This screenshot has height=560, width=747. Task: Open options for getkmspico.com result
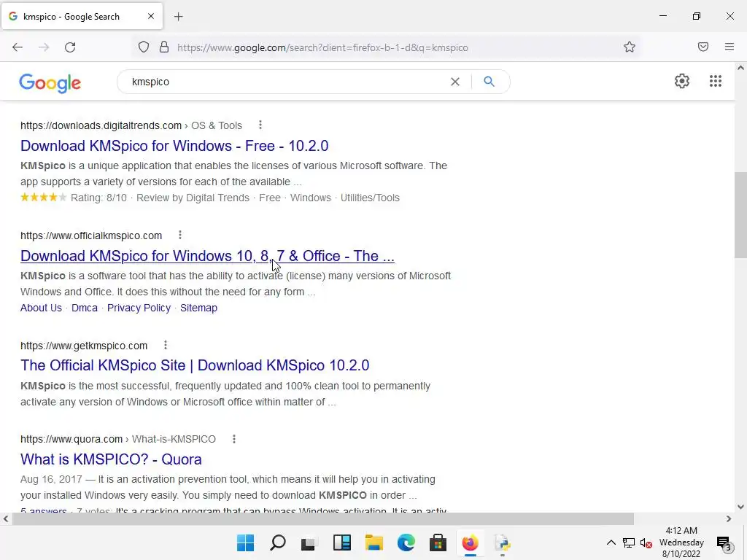pos(166,345)
